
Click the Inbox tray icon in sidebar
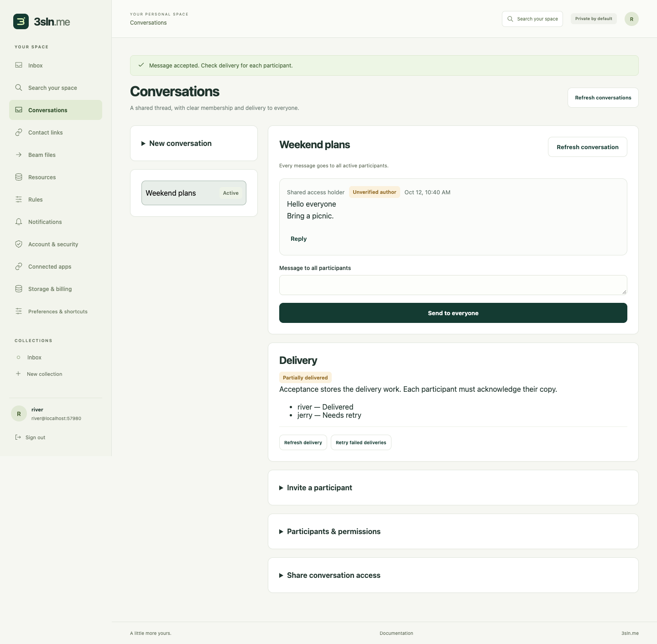tap(19, 65)
